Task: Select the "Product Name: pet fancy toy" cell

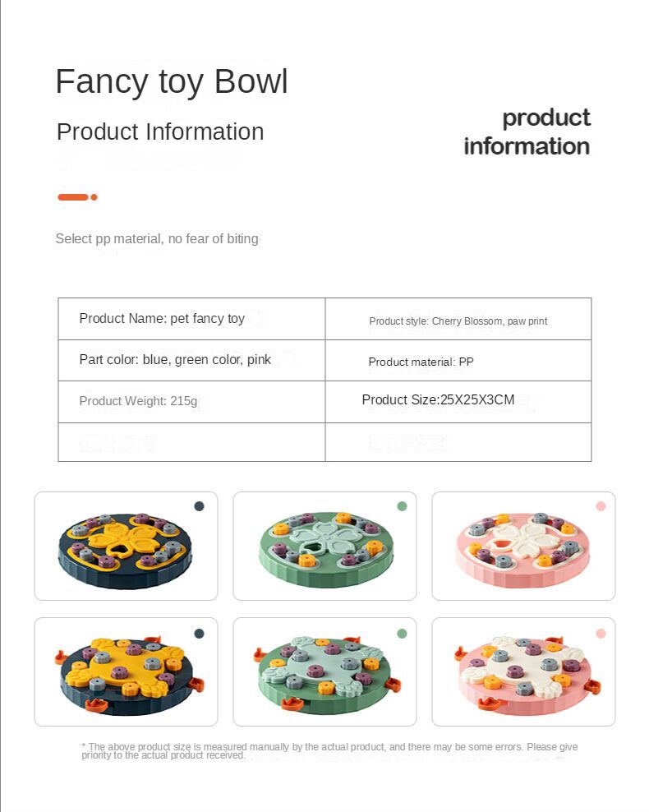Action: 162,318
